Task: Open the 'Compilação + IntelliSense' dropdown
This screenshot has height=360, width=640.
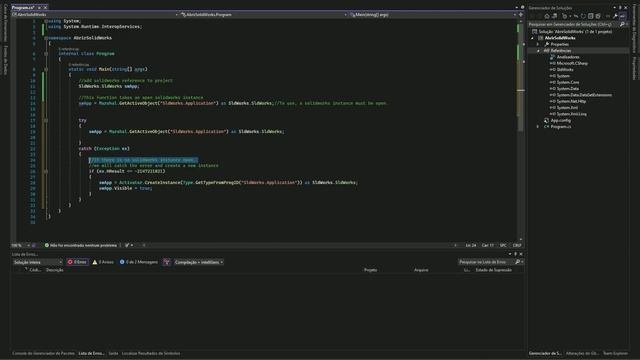Action: (199, 262)
